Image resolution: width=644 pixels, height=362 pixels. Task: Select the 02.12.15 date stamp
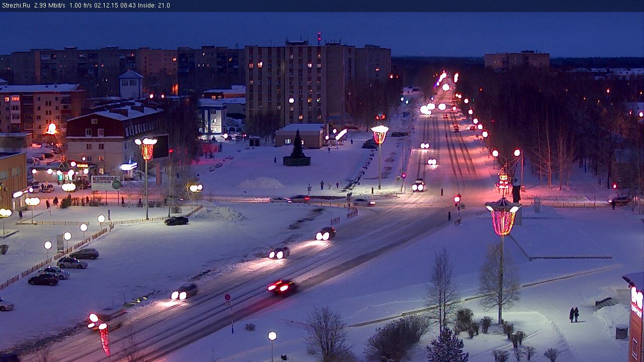pyautogui.click(x=106, y=6)
